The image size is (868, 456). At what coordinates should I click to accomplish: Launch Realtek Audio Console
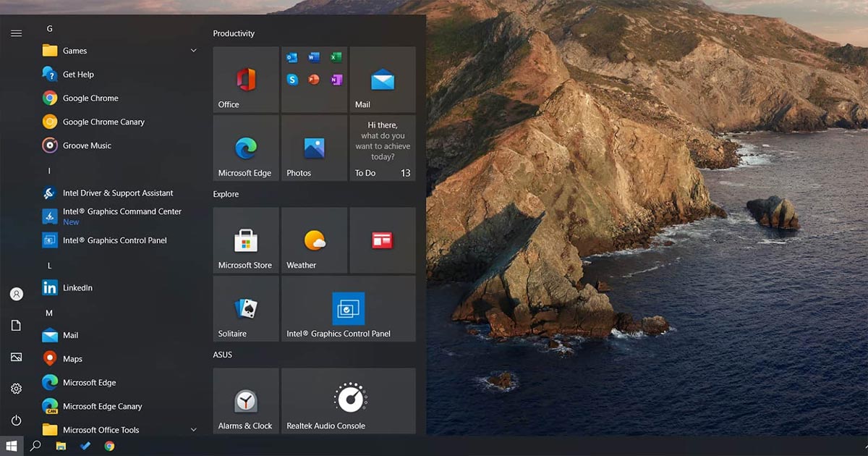pos(348,400)
